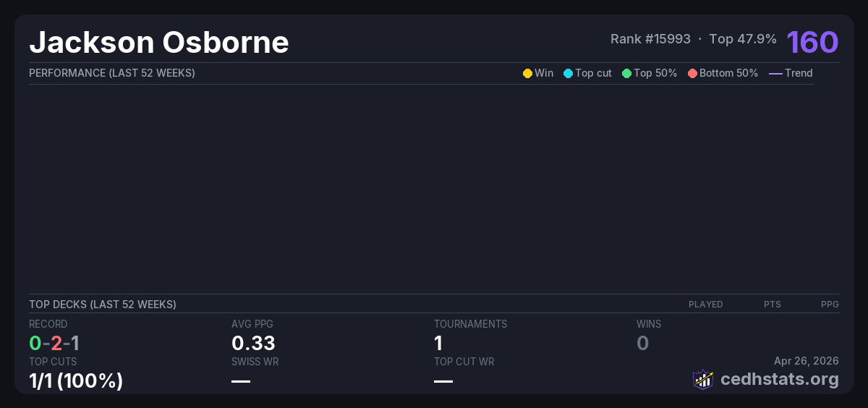The width and height of the screenshot is (868, 408).
Task: Select the Performance (Last 52 Weeks) heading
Action: (x=112, y=73)
